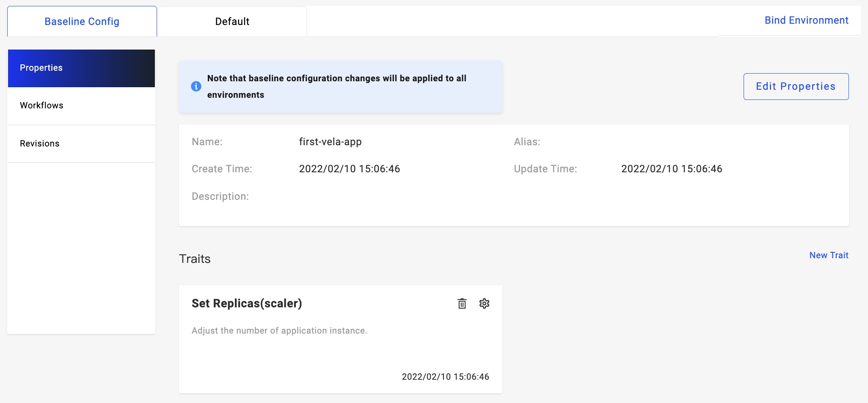Add a trait using New Trait
The image size is (868, 403).
pos(829,255)
